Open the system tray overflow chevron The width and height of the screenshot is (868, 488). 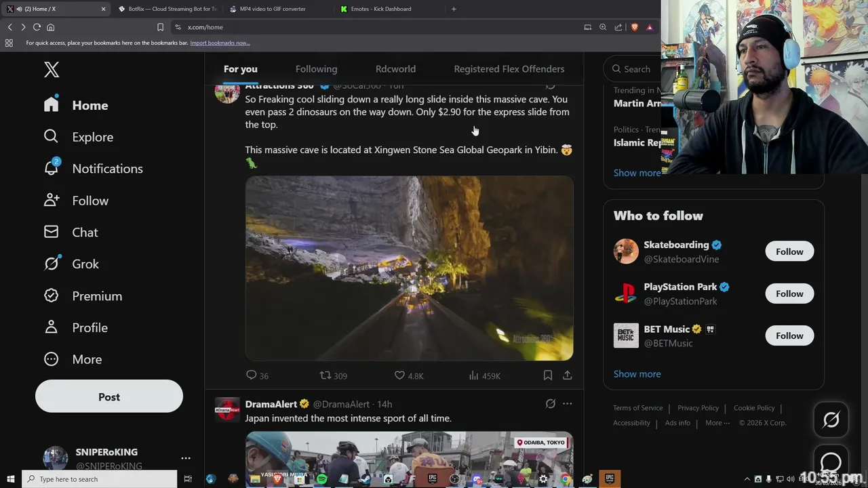point(747,479)
